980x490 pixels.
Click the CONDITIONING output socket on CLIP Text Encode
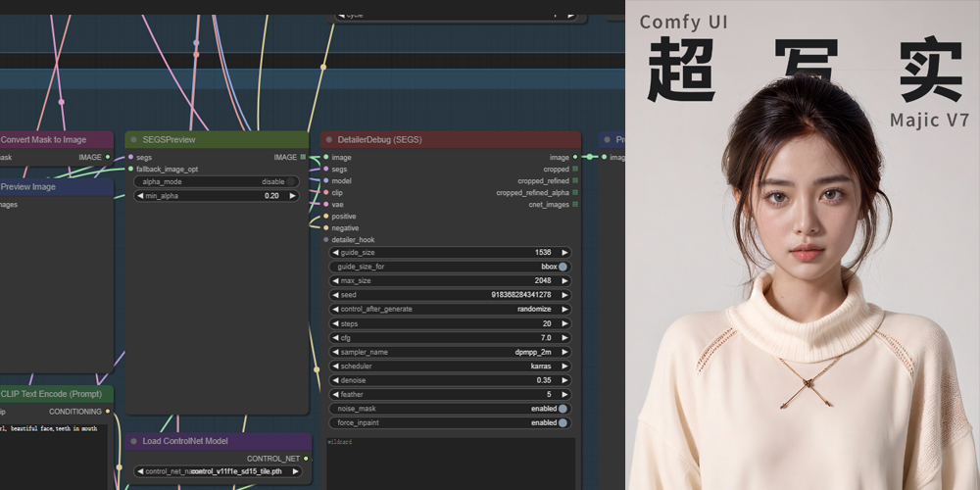108,412
